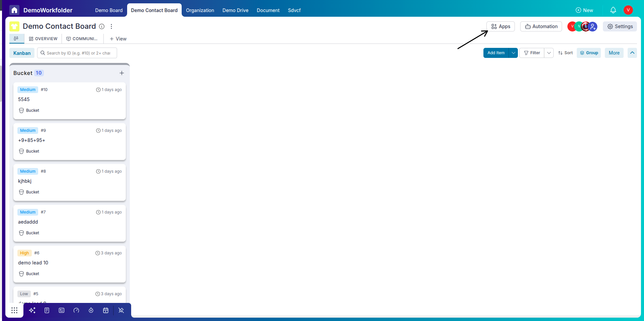
Task: Open the More options menu
Action: pos(614,53)
